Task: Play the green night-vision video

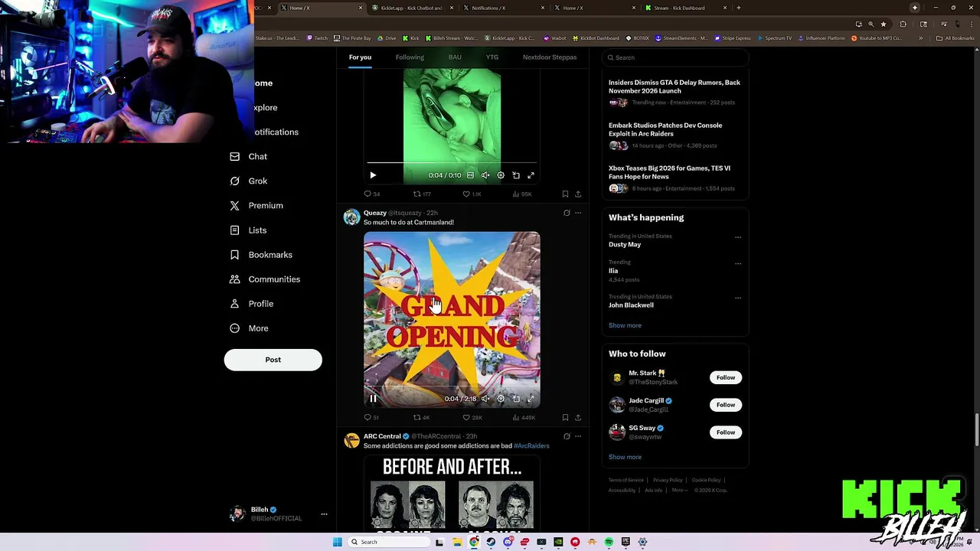Action: click(373, 175)
